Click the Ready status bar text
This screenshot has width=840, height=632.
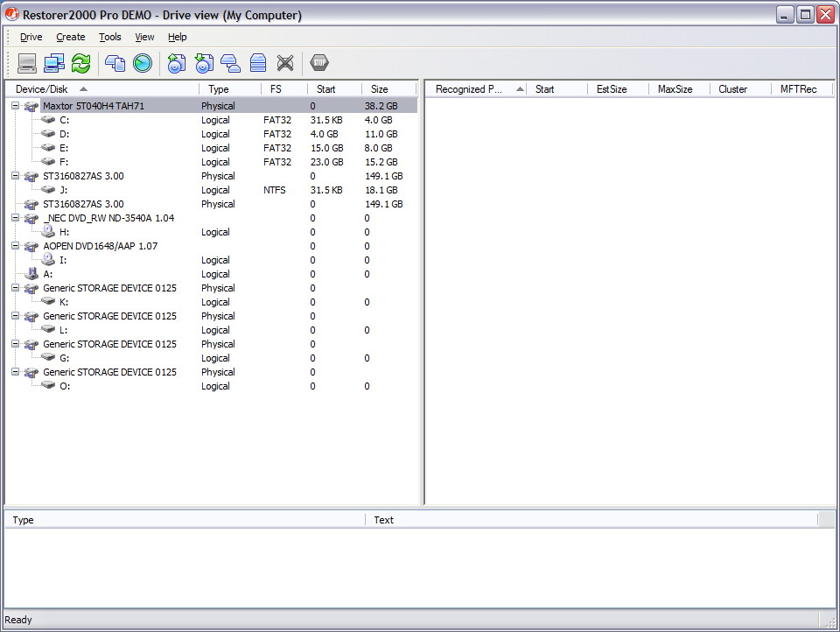pos(18,620)
